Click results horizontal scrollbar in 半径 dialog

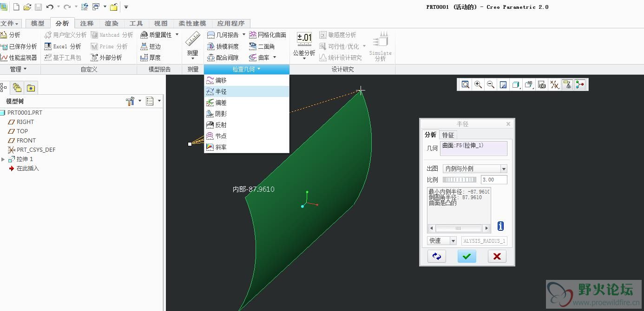459,228
